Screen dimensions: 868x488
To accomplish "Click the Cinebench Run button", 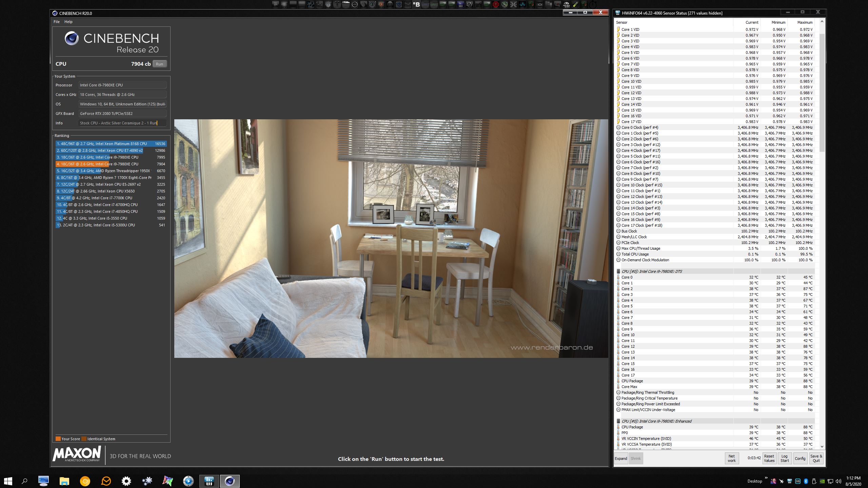I will tap(159, 64).
